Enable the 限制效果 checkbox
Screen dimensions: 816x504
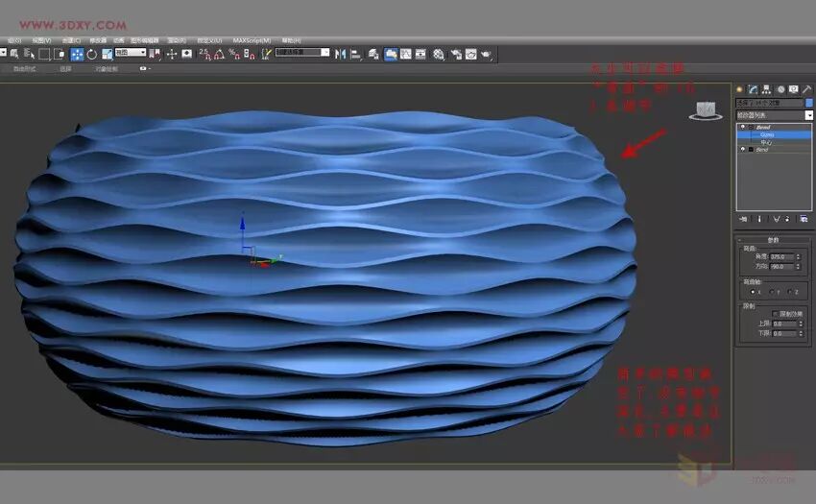coord(776,314)
